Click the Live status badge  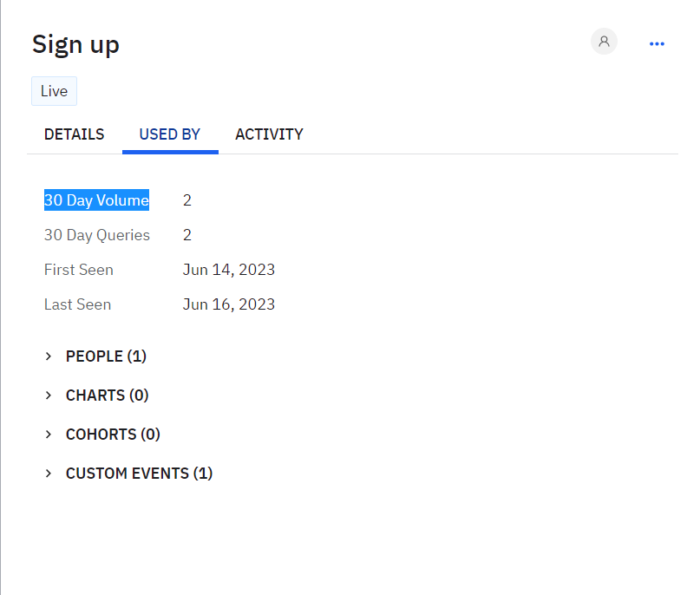tap(54, 91)
